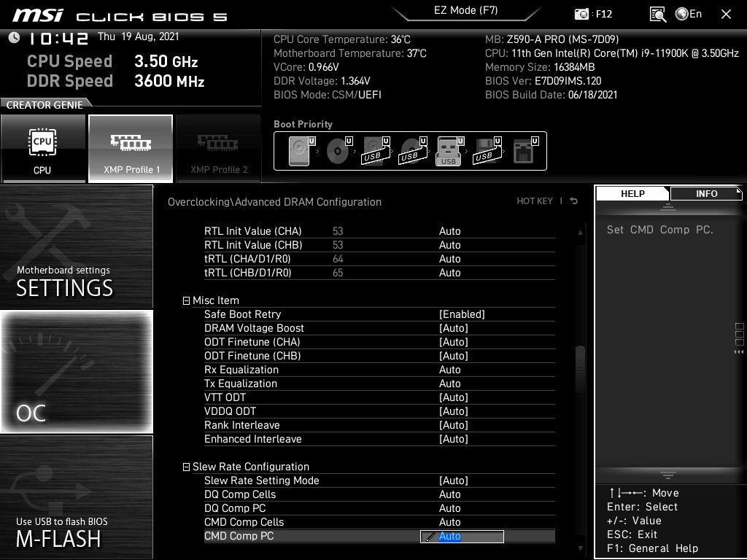Viewport: 747px width, 560px height.
Task: Select the hard disk boot priority icon
Action: point(301,151)
